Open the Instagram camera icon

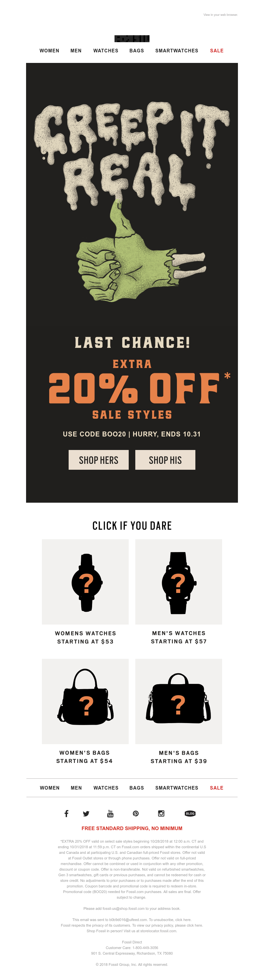click(161, 813)
